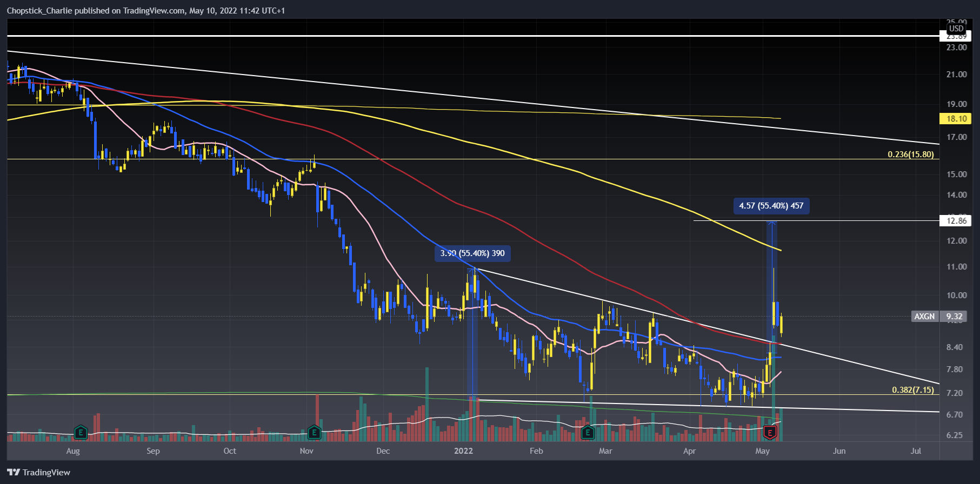Image resolution: width=980 pixels, height=484 pixels.
Task: Click the 9.32 current price tag
Action: tap(955, 317)
